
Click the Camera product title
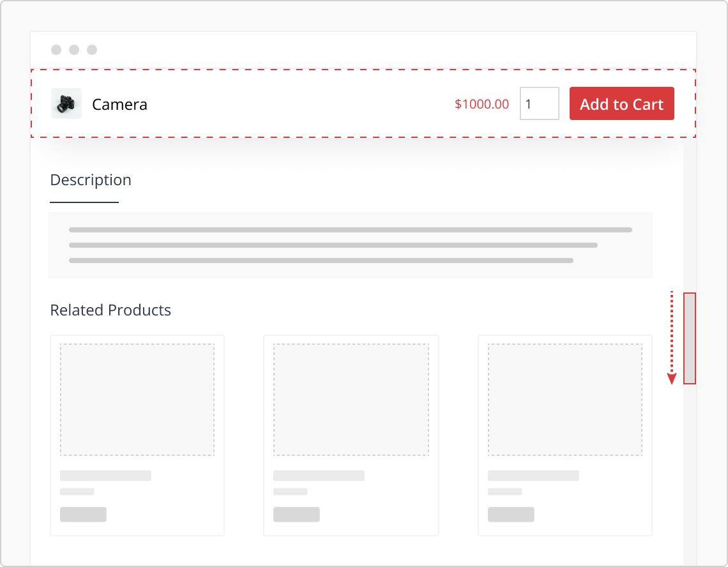(120, 105)
